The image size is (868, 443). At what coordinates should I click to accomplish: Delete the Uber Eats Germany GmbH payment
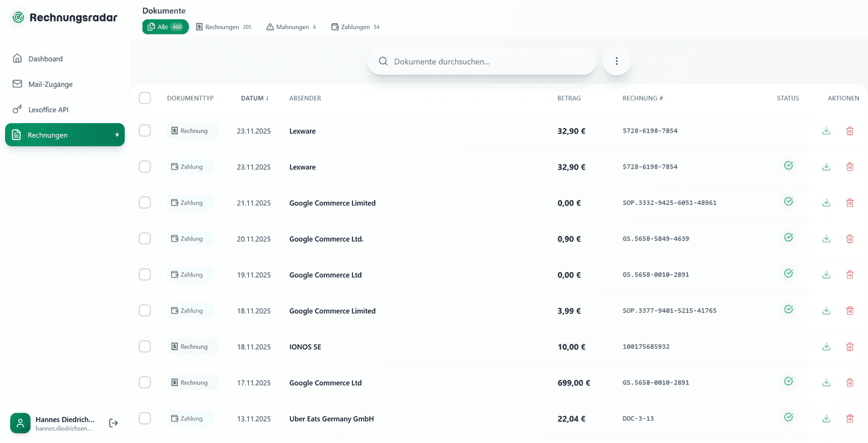pos(849,418)
